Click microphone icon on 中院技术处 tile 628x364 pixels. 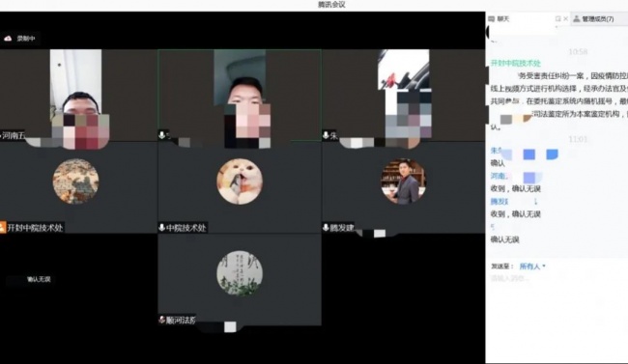(161, 228)
